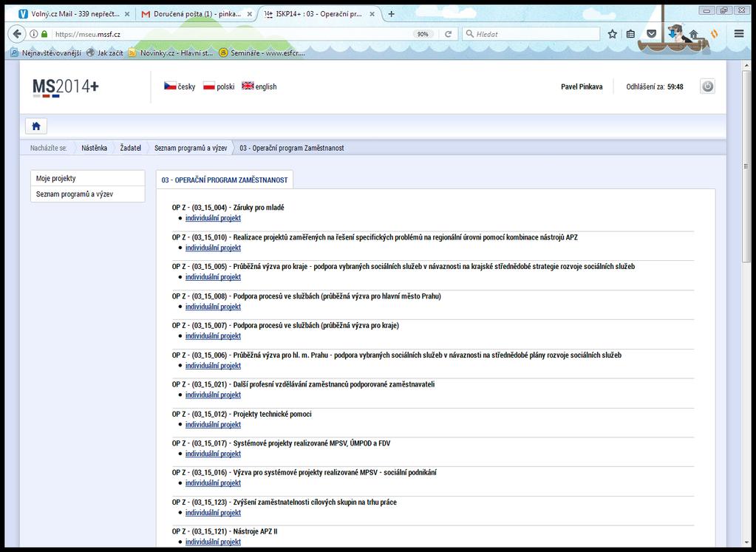
Task: Open individuální projekt under 03_15_010 call
Action: (213, 248)
